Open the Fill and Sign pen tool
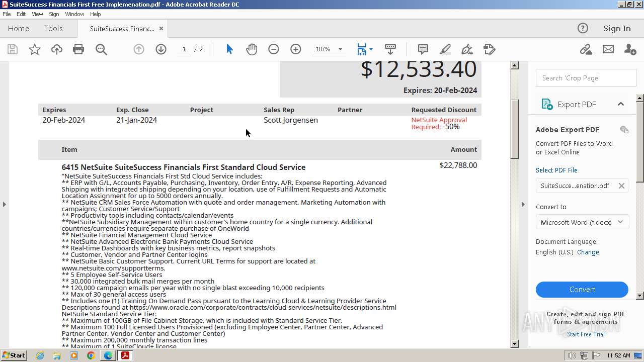The image size is (644, 362). [467, 49]
